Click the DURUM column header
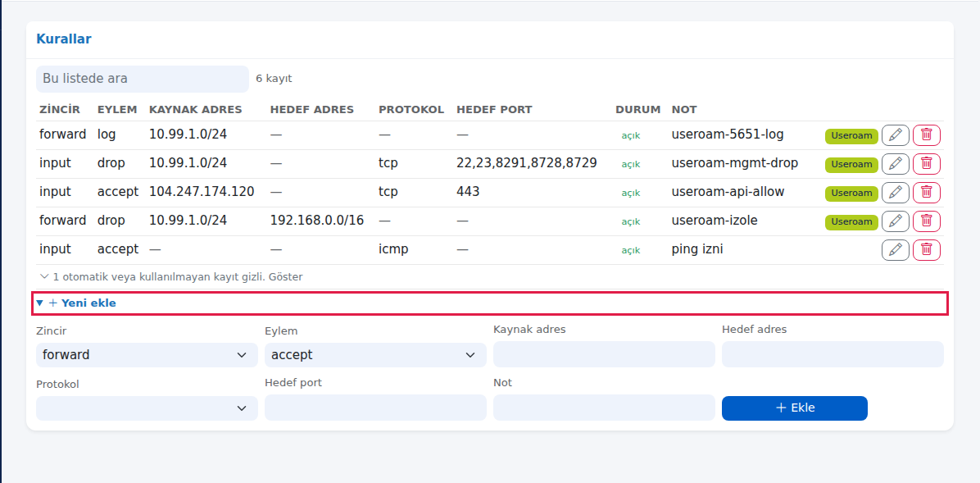Image resolution: width=980 pixels, height=483 pixels. point(638,110)
